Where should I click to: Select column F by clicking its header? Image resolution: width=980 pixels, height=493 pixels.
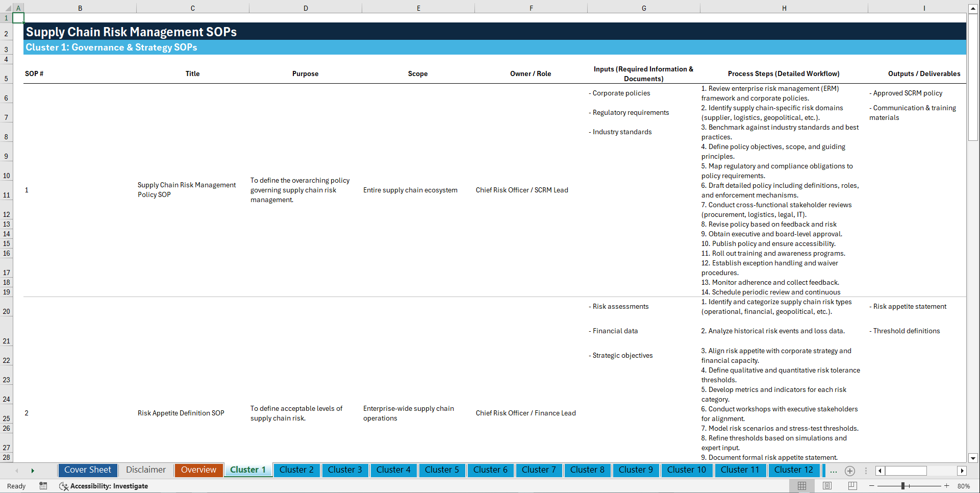pos(531,8)
